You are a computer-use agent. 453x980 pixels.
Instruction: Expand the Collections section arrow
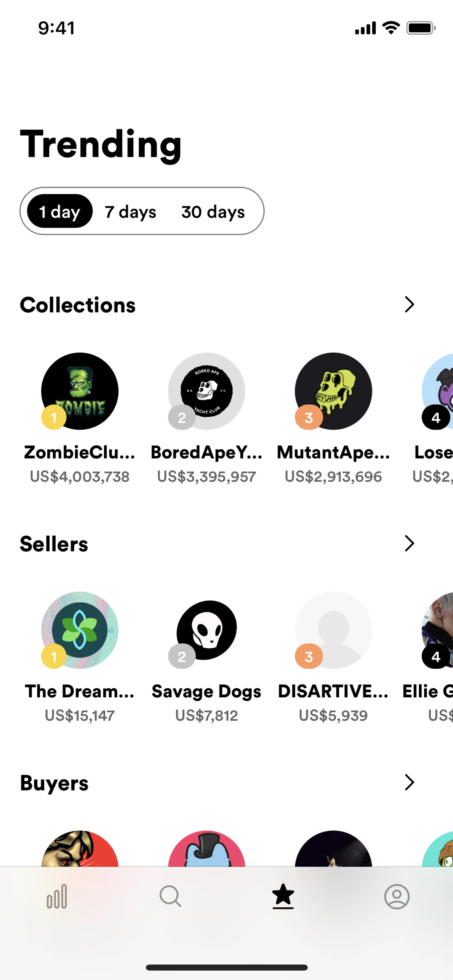409,304
